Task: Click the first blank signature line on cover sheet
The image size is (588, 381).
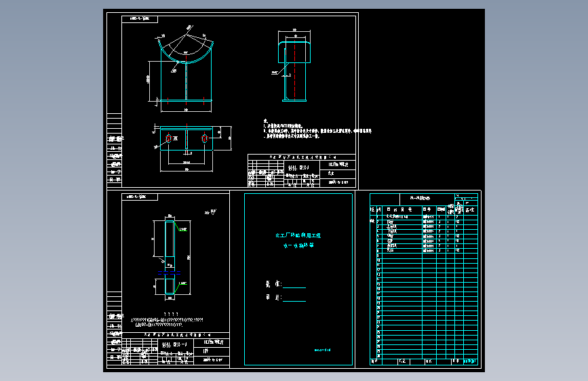Action: (x=294, y=287)
